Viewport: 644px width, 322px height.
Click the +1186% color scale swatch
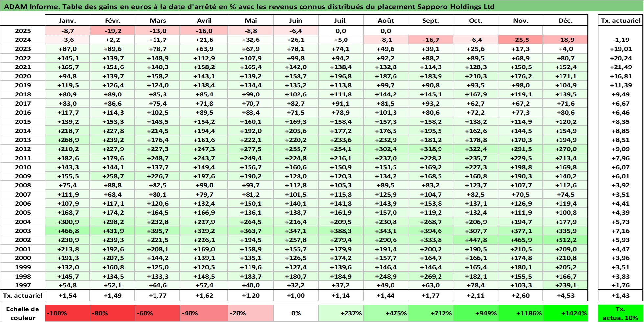pos(521,313)
